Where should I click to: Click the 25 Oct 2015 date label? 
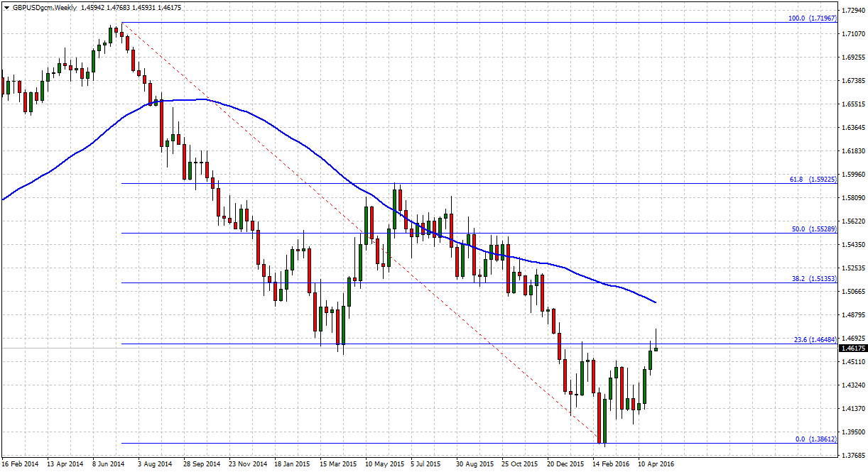(x=520, y=463)
